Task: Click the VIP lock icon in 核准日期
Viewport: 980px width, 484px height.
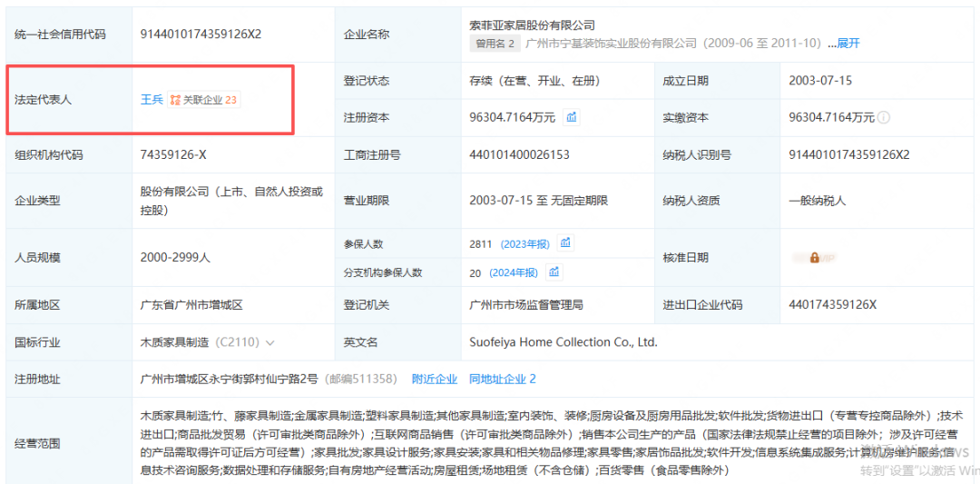Action: [814, 258]
